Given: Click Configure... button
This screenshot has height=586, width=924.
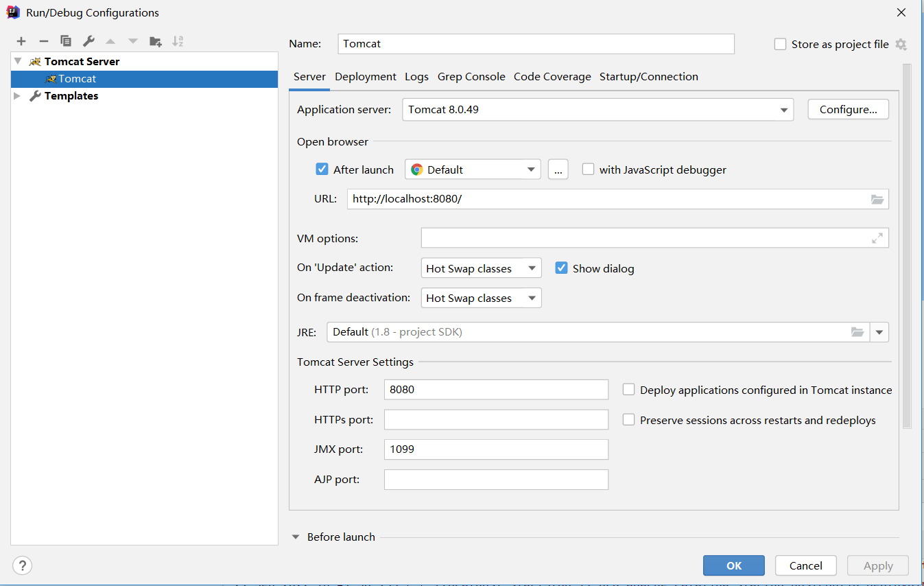Looking at the screenshot, I should 849,110.
